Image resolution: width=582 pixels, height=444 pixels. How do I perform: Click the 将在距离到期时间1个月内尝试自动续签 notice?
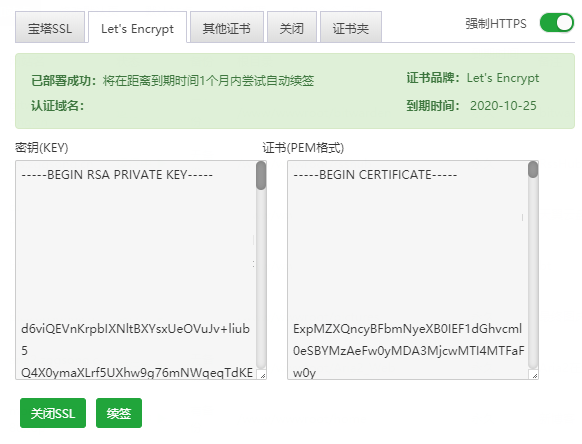click(x=208, y=81)
